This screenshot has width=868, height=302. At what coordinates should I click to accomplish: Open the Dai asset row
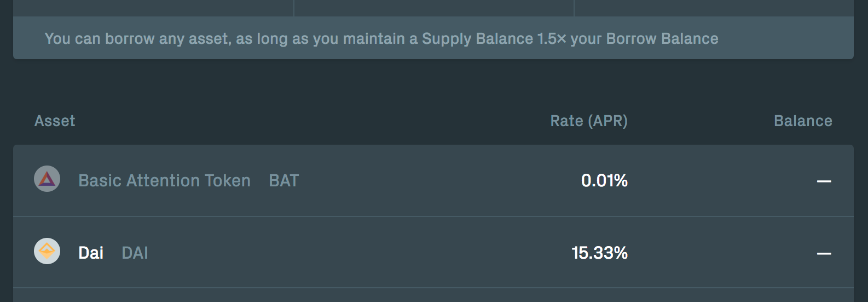tap(433, 252)
